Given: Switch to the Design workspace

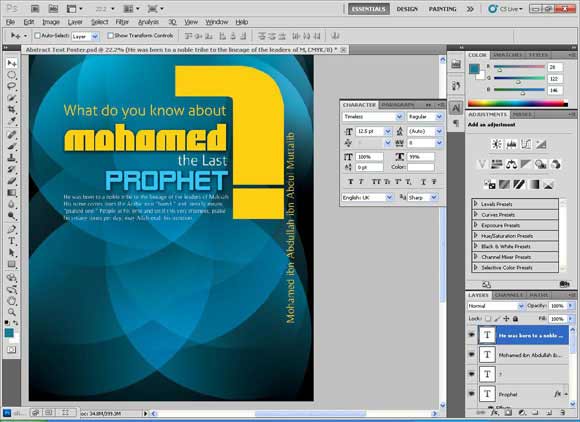Looking at the screenshot, I should coord(407,9).
